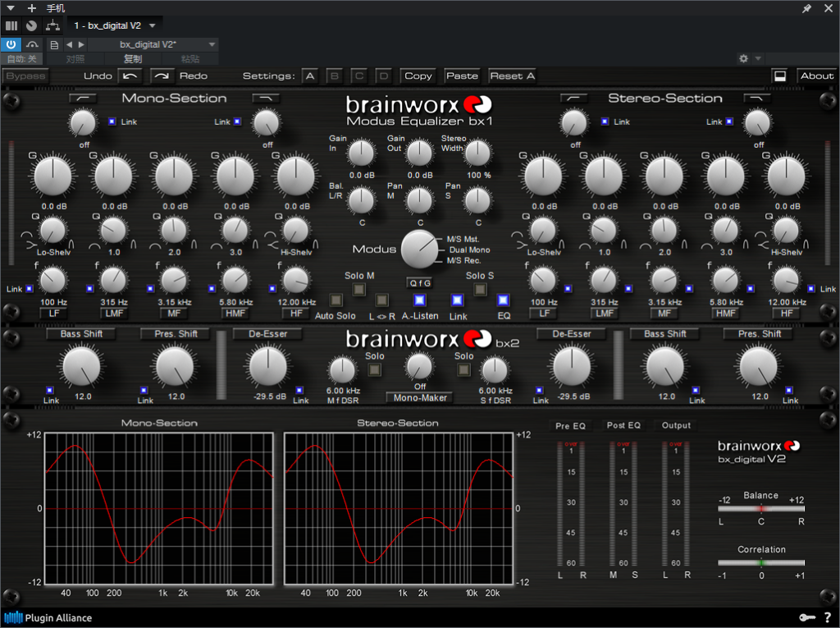Select settings slot A

[309, 76]
